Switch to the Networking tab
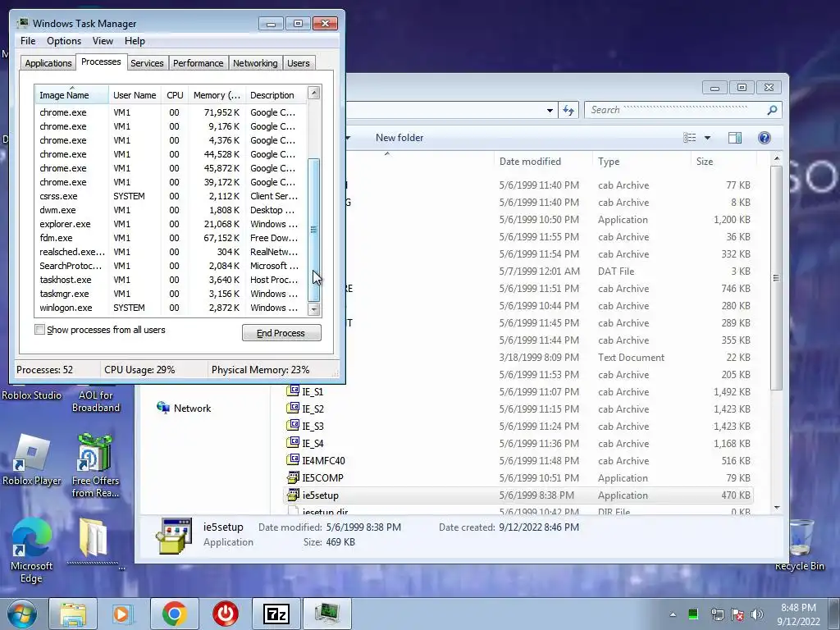Viewport: 840px width, 630px height. (x=255, y=63)
